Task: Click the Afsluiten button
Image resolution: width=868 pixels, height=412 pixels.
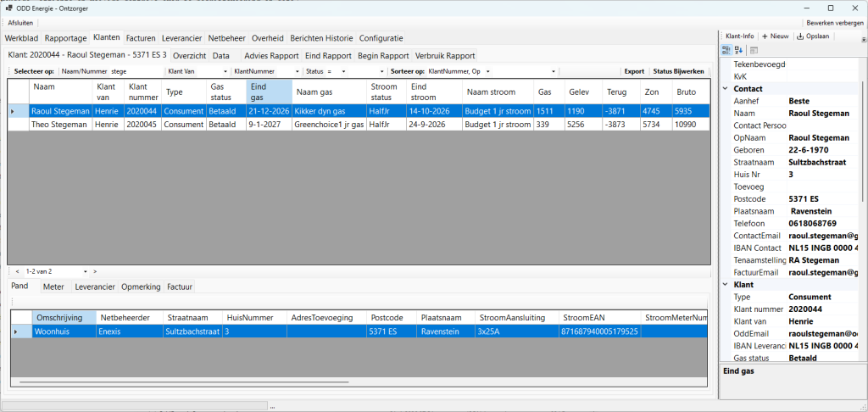Action: 20,23
